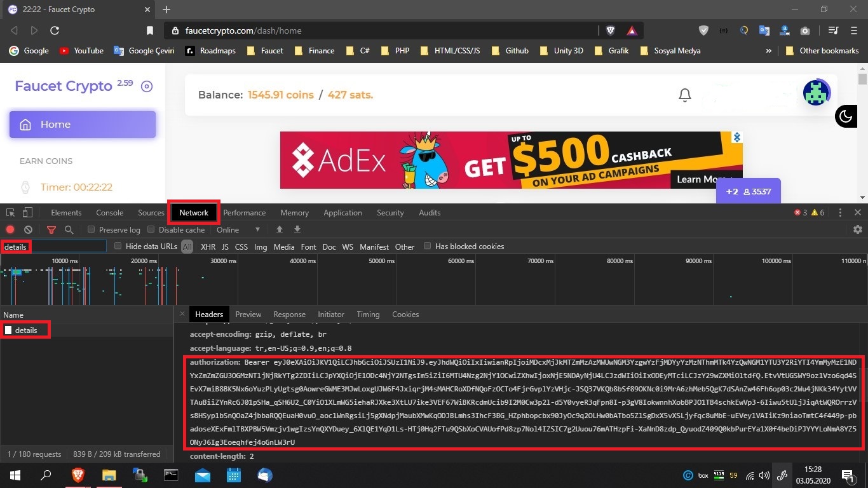This screenshot has width=868, height=488.
Task: Open the PHP bookmarks folder
Action: pos(395,50)
